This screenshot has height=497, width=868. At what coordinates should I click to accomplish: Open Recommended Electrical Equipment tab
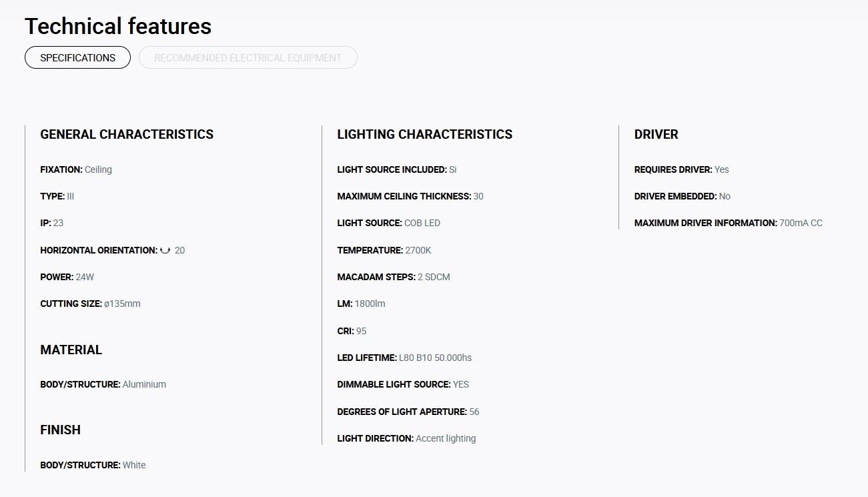pyautogui.click(x=248, y=57)
